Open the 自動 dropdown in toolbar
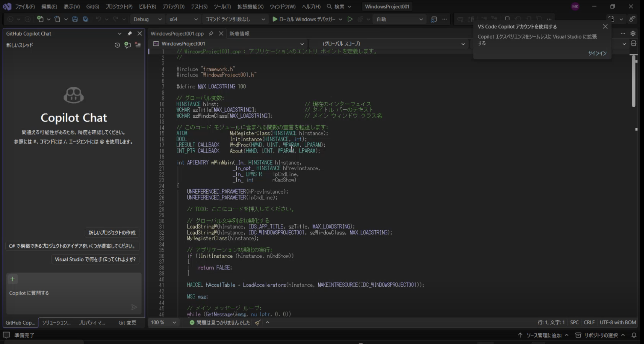The image size is (644, 344). pos(400,19)
